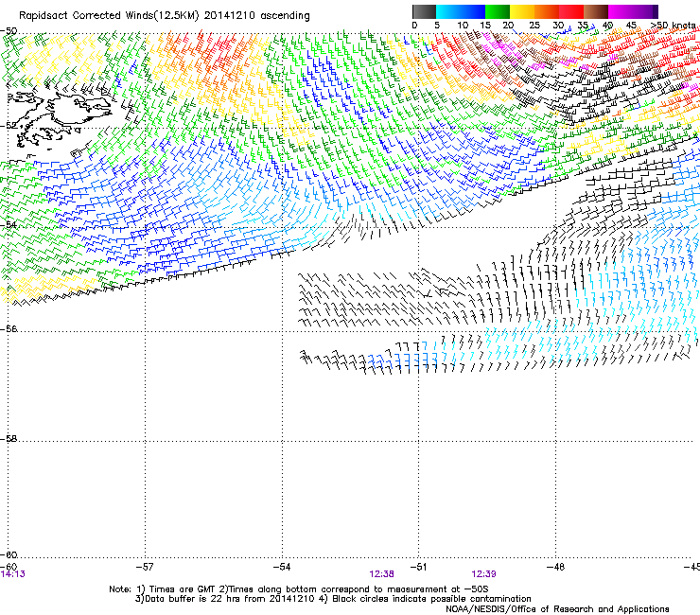The width and height of the screenshot is (700, 615).
Task: Click the '-52' latitude axis label
Action: tap(9, 126)
